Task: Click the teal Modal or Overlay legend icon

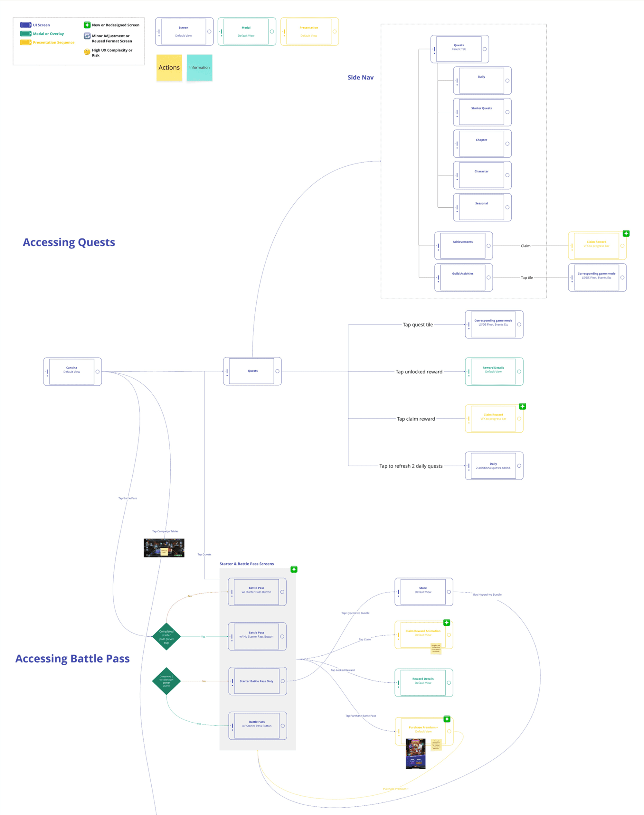Action: pos(26,33)
